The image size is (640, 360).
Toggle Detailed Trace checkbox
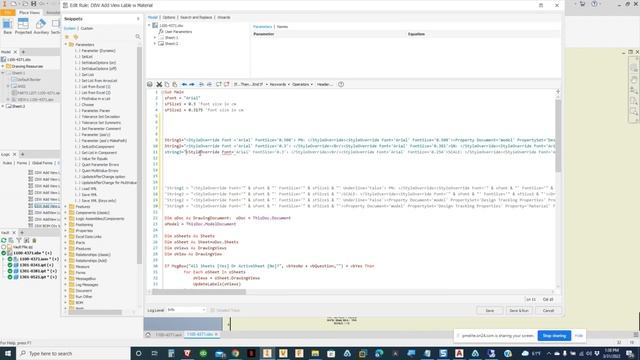click(212, 310)
